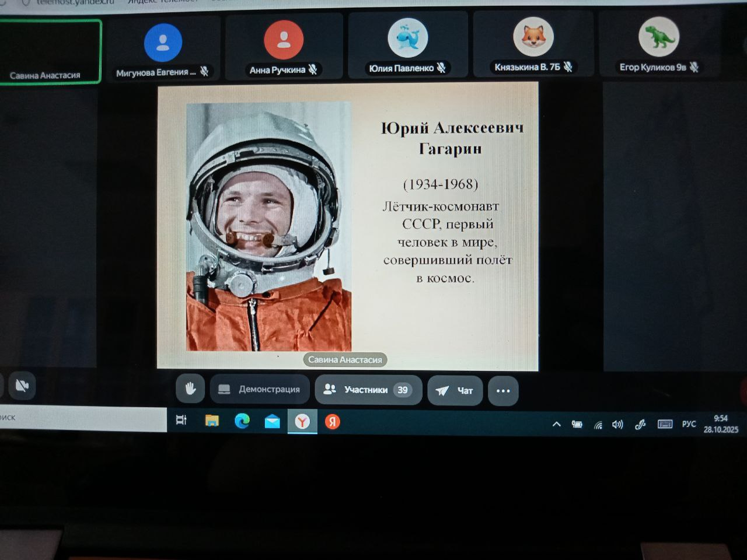Click Мигунова Евгения's blue avatar
The height and width of the screenshot is (560, 747).
tap(163, 43)
